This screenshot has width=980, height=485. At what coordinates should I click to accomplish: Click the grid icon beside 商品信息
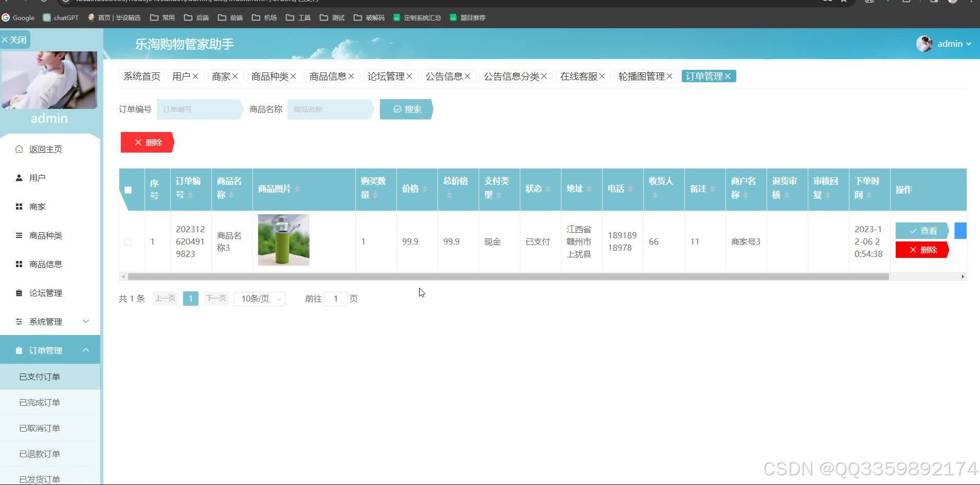[x=19, y=264]
